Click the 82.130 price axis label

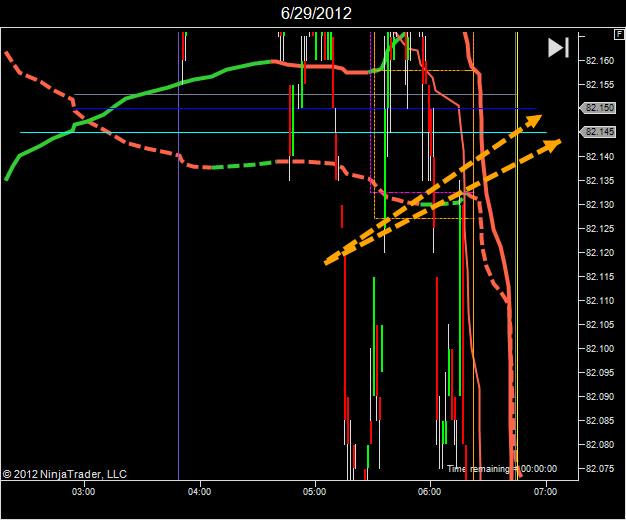coord(600,204)
